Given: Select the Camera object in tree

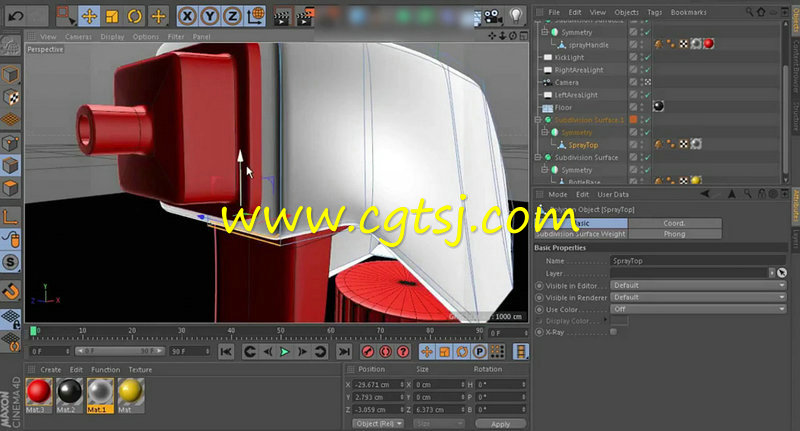Looking at the screenshot, I should (566, 82).
